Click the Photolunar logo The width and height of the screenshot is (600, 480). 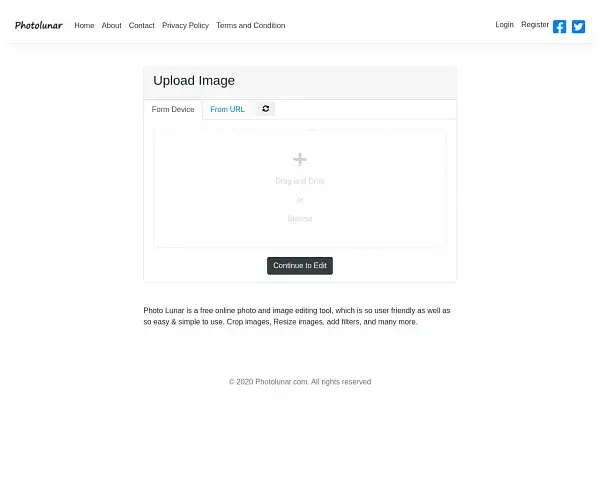[x=38, y=25]
